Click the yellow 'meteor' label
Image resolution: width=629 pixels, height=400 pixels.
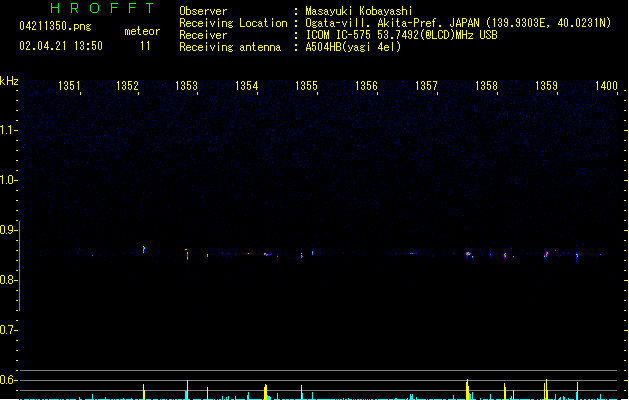coord(142,31)
